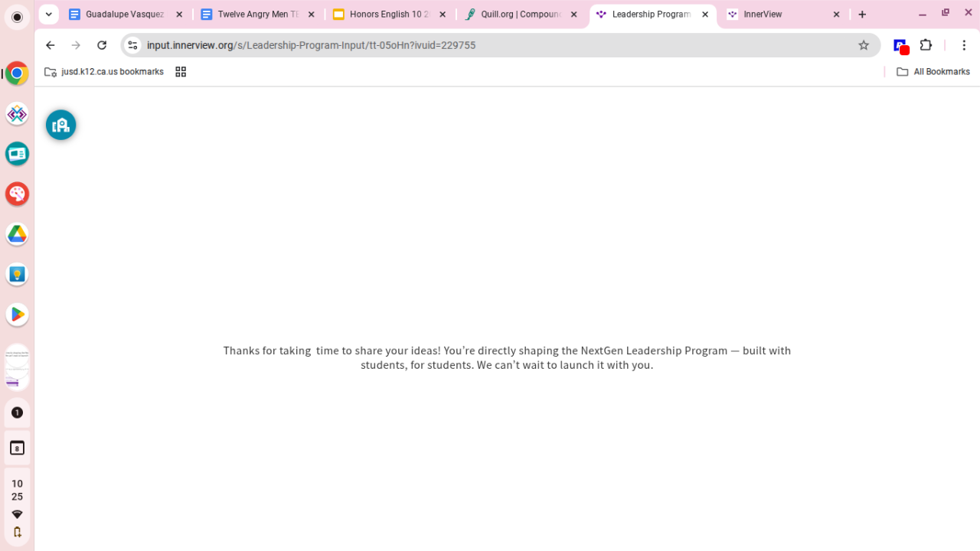Minimize the Chrome window
Viewport: 980px width, 551px height.
[923, 14]
